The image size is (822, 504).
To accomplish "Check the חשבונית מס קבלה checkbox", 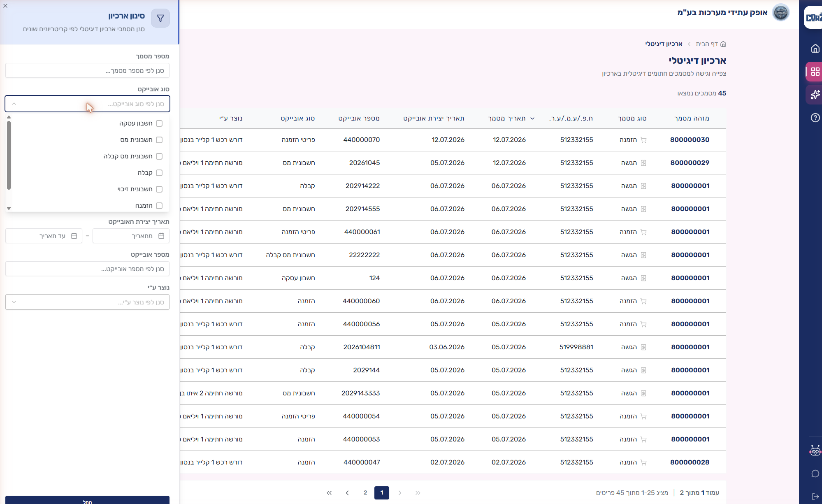I will [x=159, y=156].
